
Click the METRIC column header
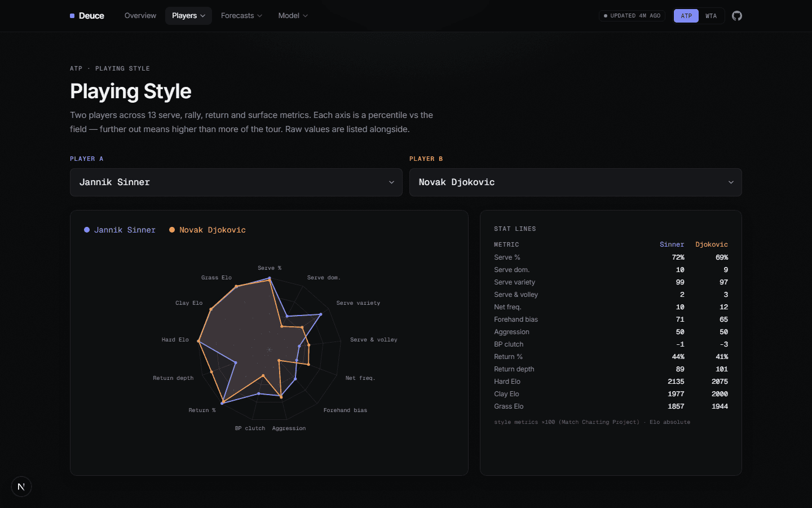[506, 244]
